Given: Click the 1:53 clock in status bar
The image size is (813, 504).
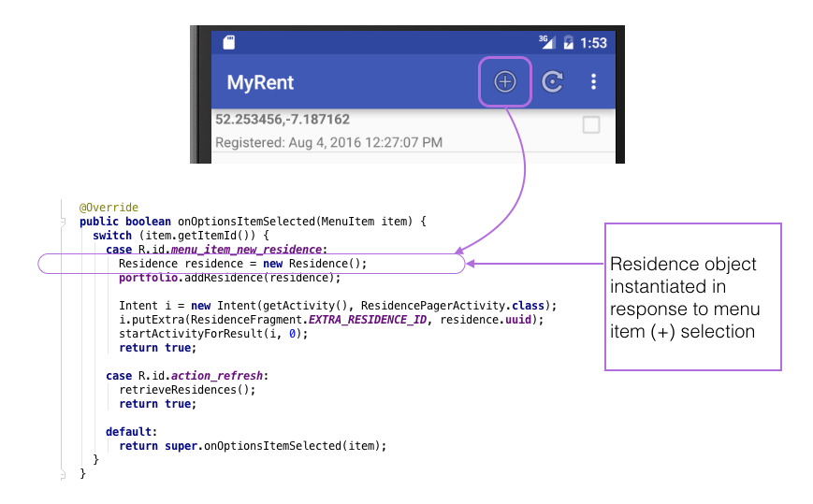Looking at the screenshot, I should 593,43.
